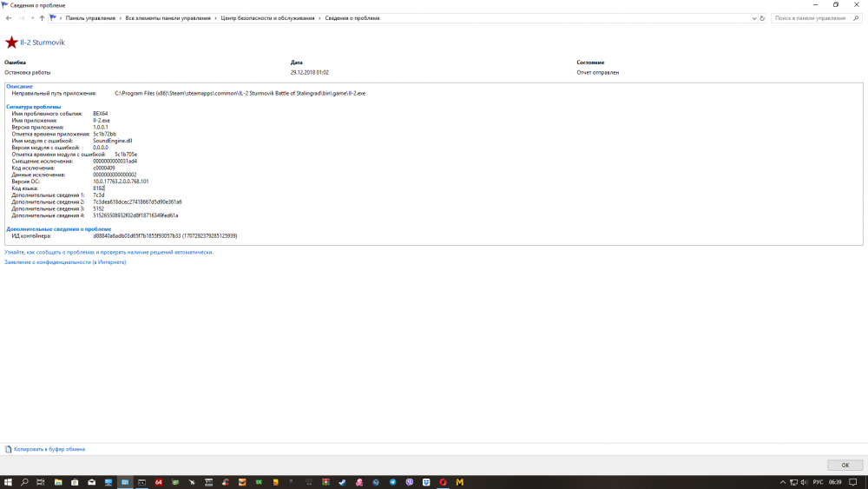Open Steam from the taskbar

[343, 482]
